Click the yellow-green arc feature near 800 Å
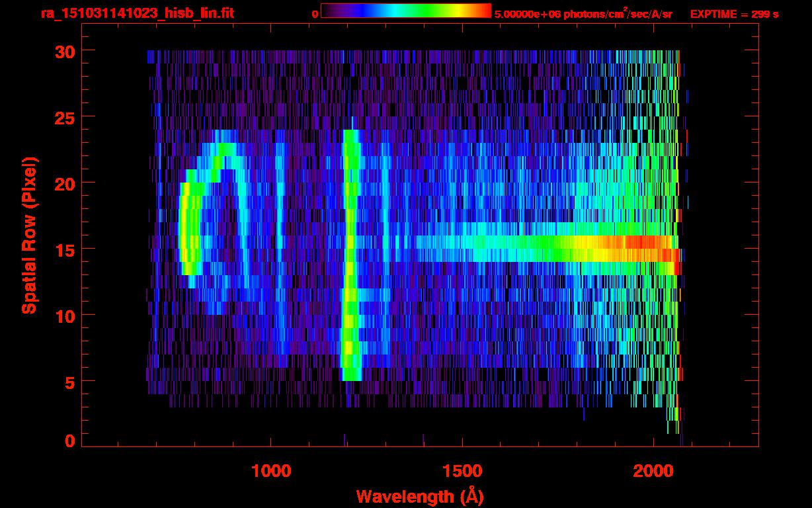 190,228
